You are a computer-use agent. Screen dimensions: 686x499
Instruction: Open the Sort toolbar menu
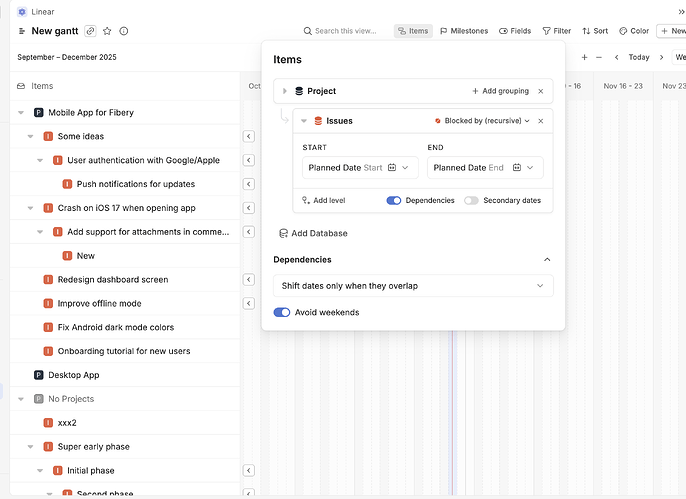(595, 31)
